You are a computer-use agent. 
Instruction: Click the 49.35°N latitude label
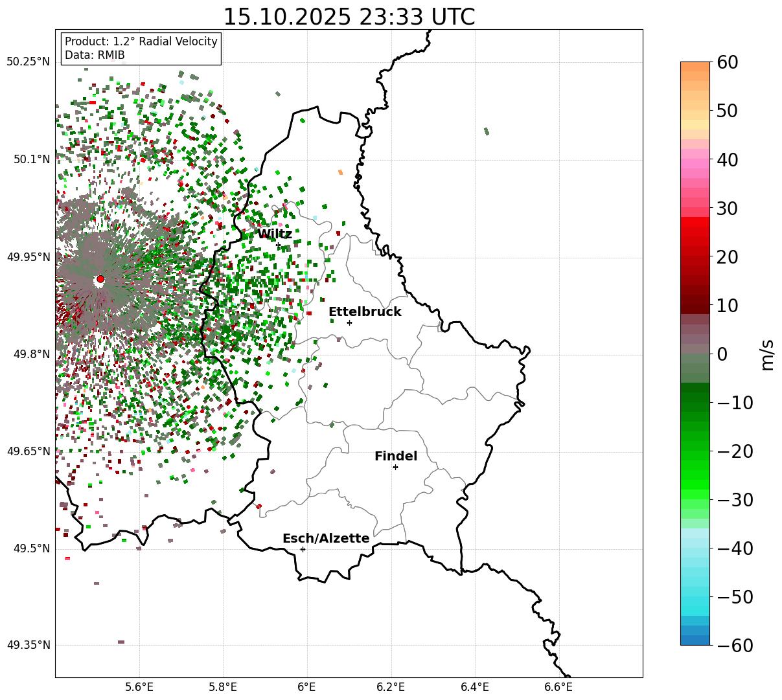click(28, 645)
